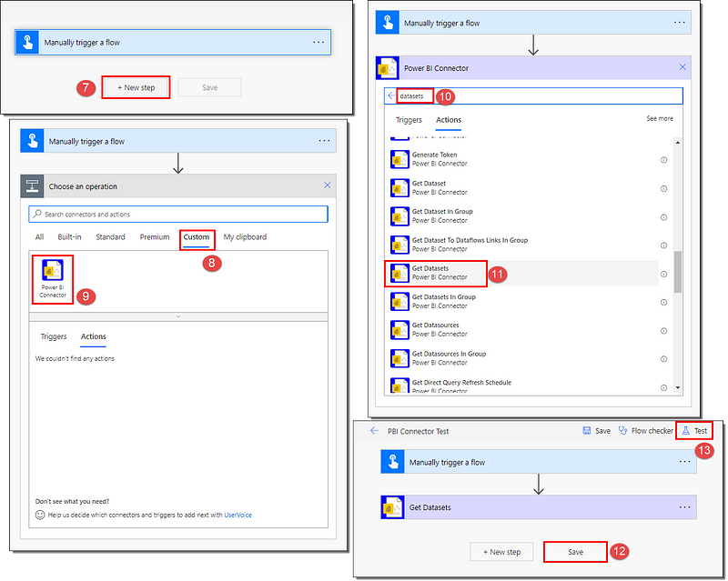Click the actions list vertical scrollbar
Viewport: 728px width, 581px height.
[x=676, y=273]
